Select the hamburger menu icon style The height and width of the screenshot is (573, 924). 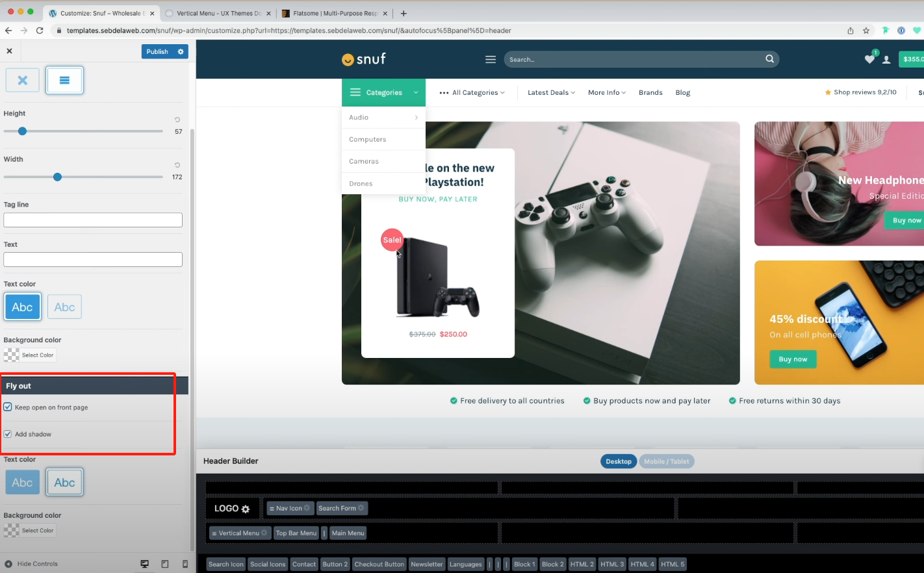coord(64,81)
